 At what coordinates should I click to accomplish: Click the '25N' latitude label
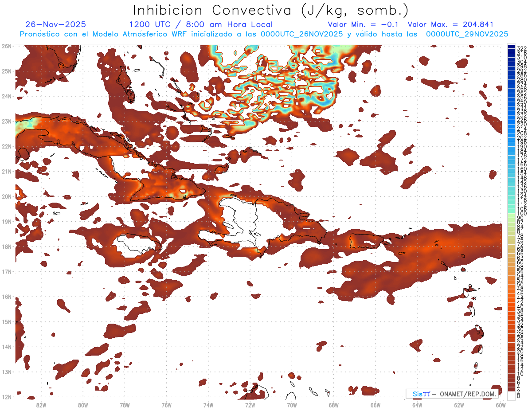[7, 71]
